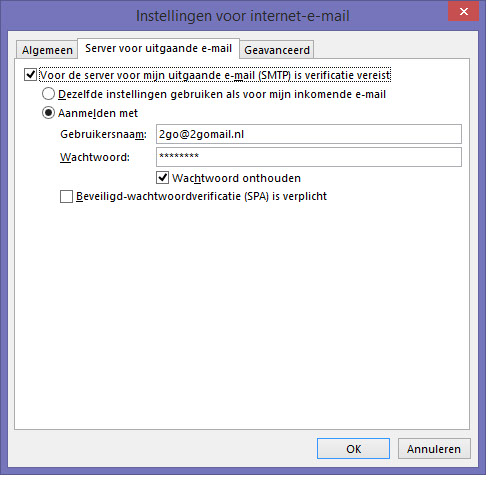Confirm settings with the OK button
Image resolution: width=494 pixels, height=481 pixels.
click(353, 449)
